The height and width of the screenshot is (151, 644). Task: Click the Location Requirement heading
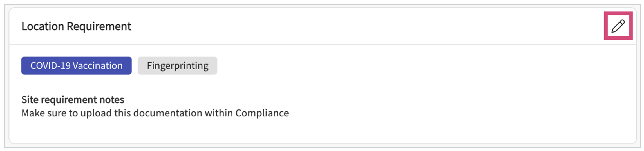click(x=76, y=26)
